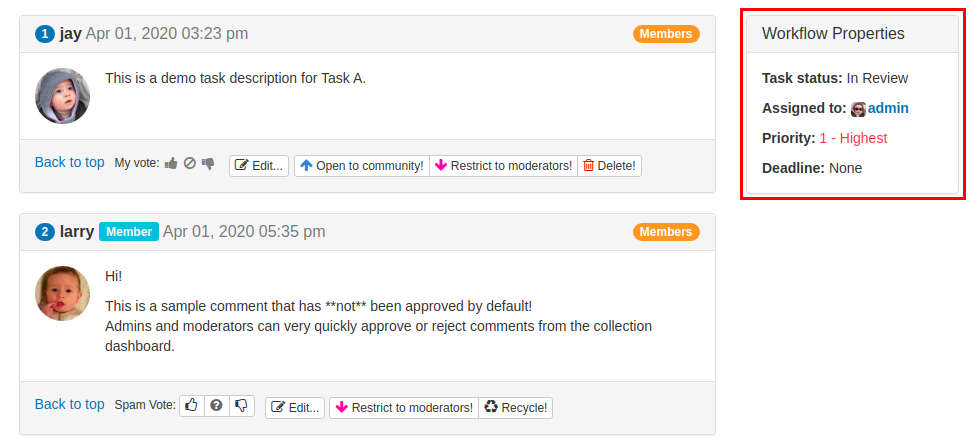Edit jay's task post

(x=259, y=166)
